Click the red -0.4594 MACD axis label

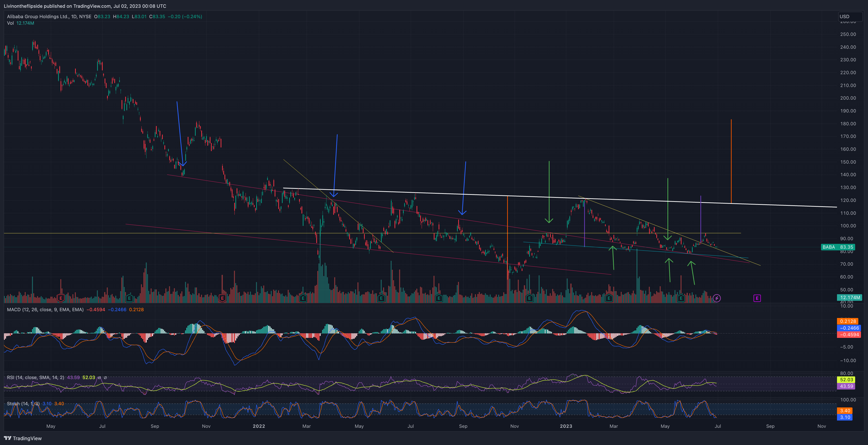pos(849,334)
